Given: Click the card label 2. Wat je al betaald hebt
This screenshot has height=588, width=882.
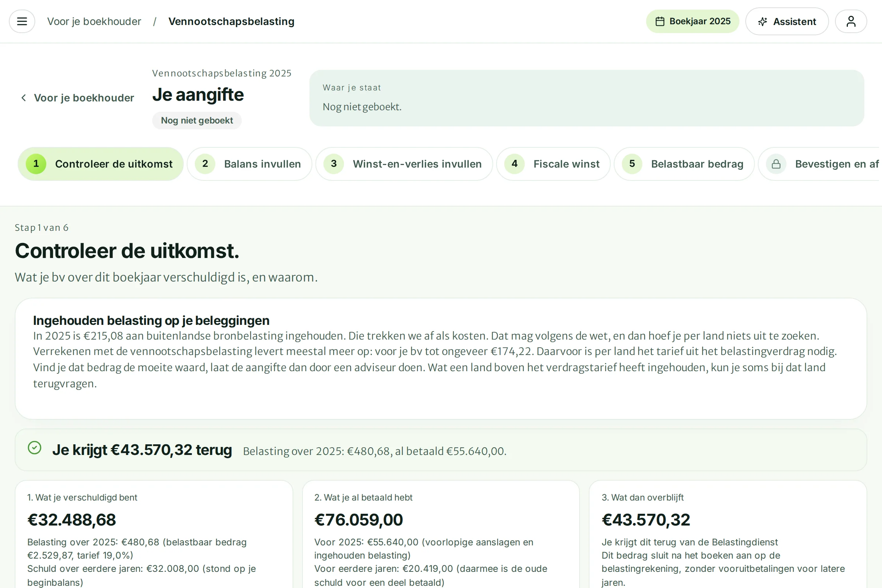Looking at the screenshot, I should click(x=363, y=497).
